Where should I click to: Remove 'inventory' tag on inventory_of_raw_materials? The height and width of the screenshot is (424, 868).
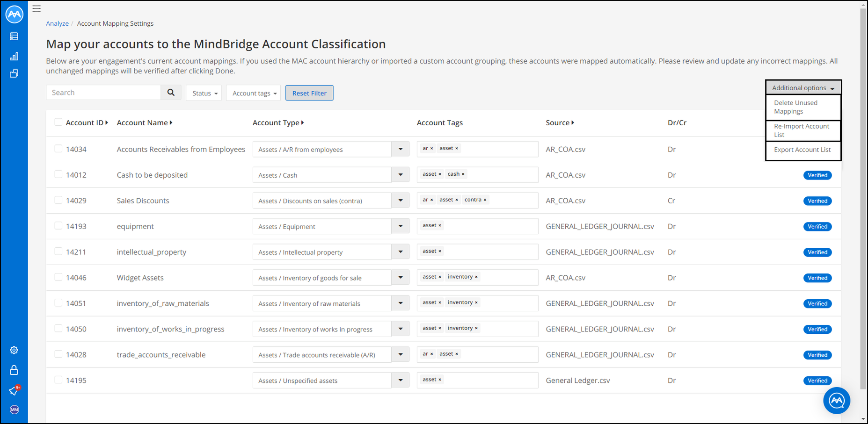[476, 302]
